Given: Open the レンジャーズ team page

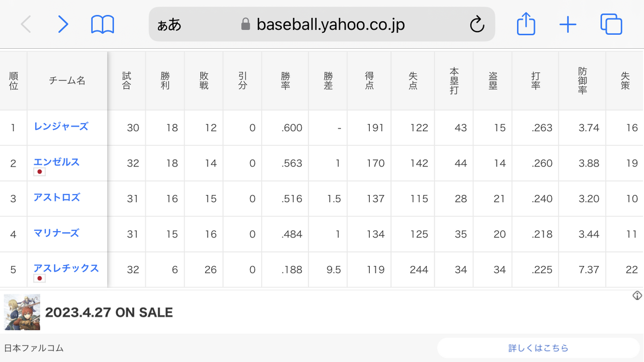Looking at the screenshot, I should click(x=61, y=126).
